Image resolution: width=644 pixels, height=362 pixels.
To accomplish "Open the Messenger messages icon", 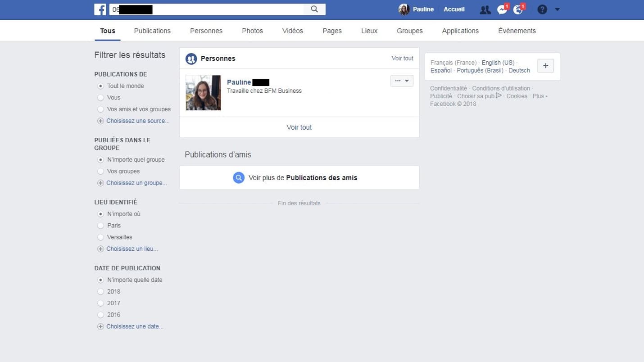I will [x=502, y=10].
